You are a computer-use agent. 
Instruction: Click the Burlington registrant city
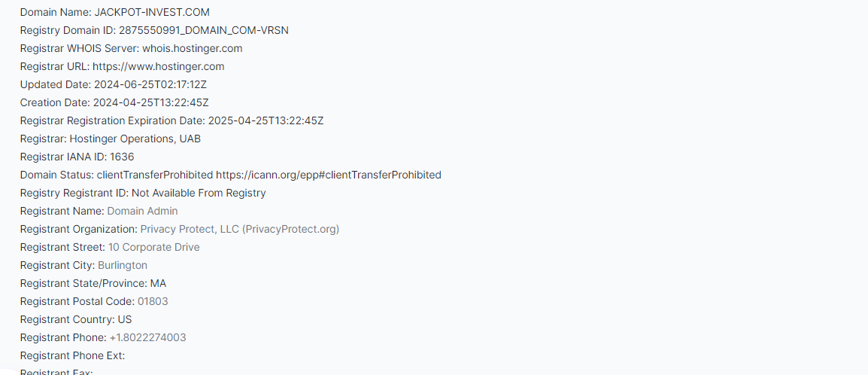(x=123, y=265)
